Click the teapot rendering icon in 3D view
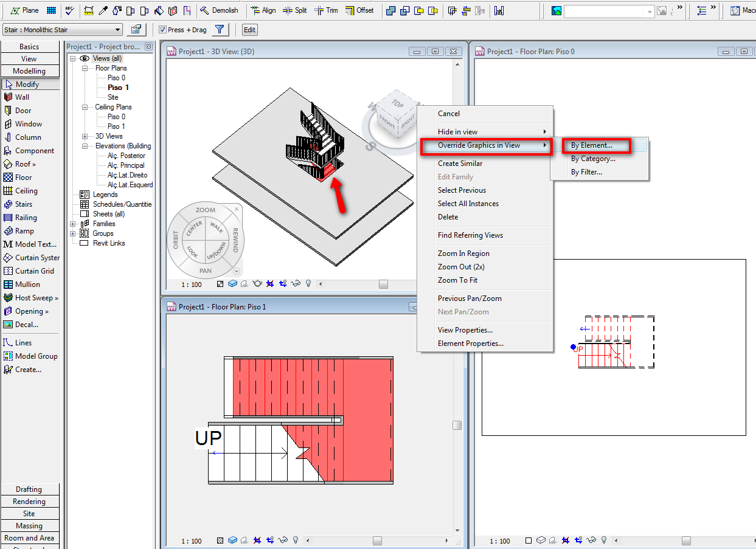 pos(257,284)
